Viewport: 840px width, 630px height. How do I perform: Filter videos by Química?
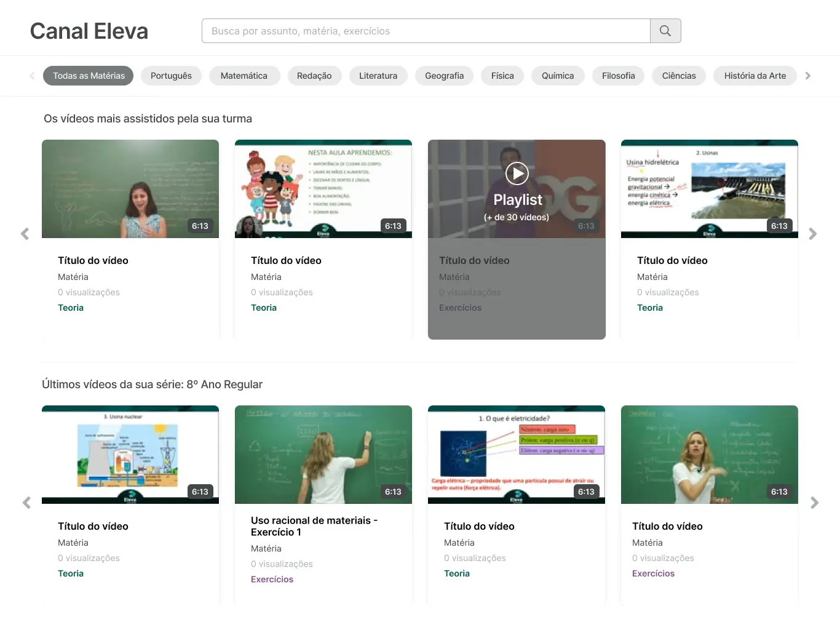coord(558,76)
